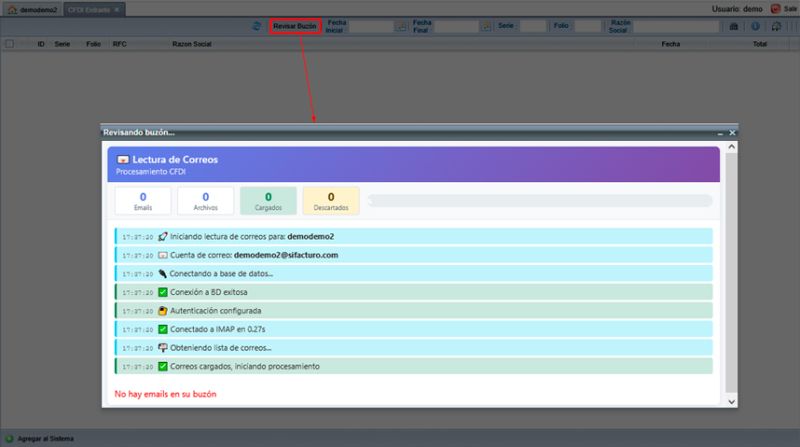The image size is (800, 447).
Task: Click the binoculars search icon in toolbar
Action: click(734, 26)
